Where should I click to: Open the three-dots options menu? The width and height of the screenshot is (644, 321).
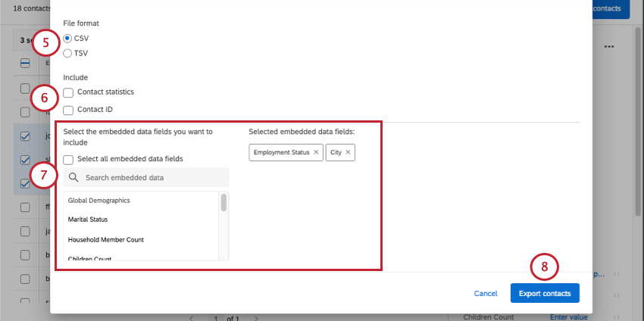tap(609, 47)
